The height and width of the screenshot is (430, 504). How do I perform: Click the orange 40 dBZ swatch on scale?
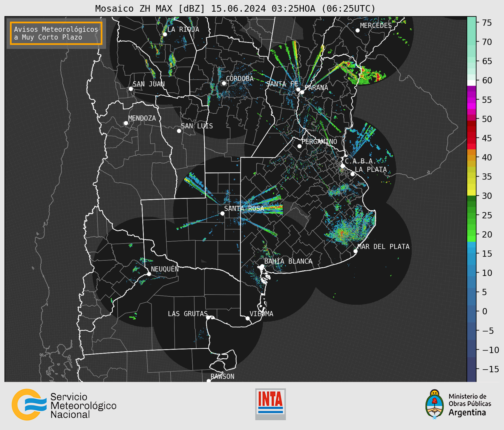[x=471, y=158]
